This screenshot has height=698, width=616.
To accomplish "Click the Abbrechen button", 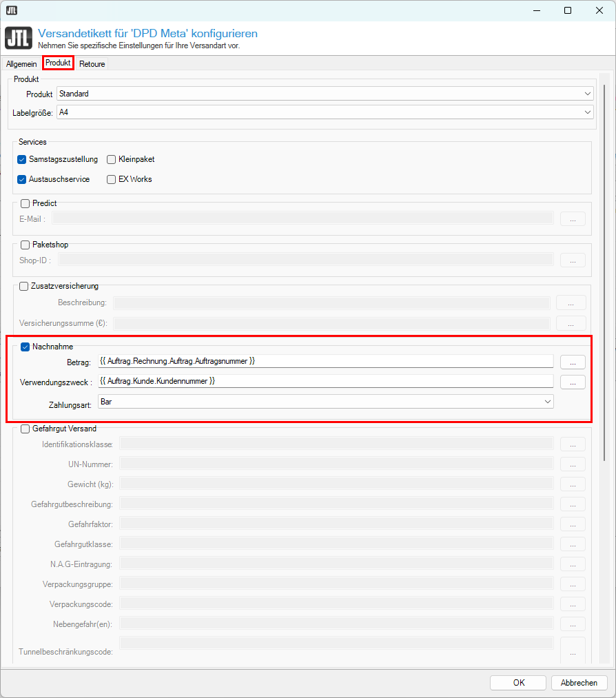I will pyautogui.click(x=579, y=683).
